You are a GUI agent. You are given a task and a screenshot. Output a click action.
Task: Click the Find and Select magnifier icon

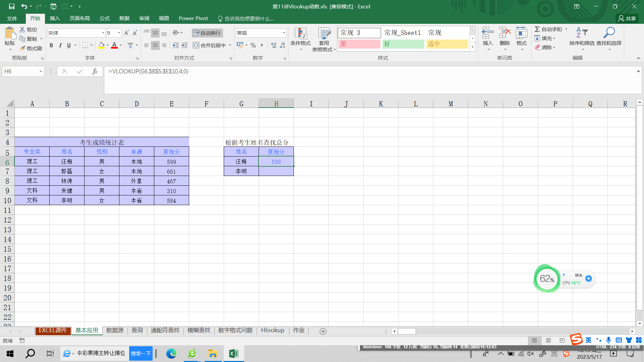(x=609, y=33)
